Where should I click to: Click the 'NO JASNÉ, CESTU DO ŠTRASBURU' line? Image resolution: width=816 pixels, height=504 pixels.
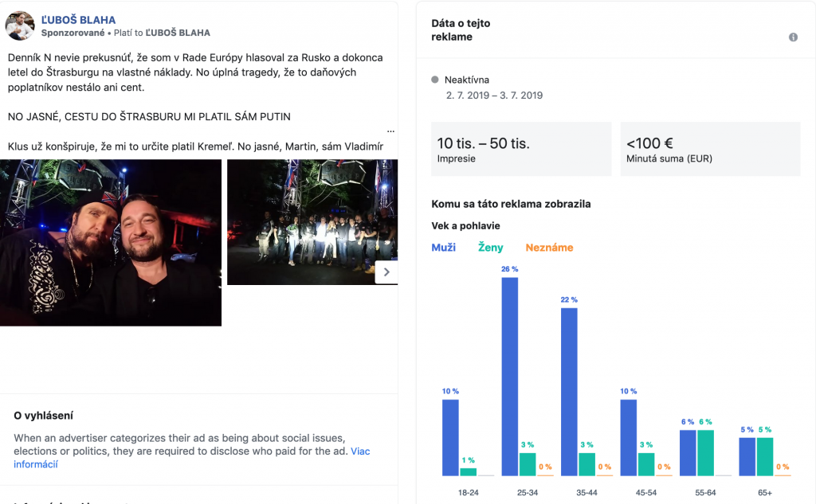(149, 117)
